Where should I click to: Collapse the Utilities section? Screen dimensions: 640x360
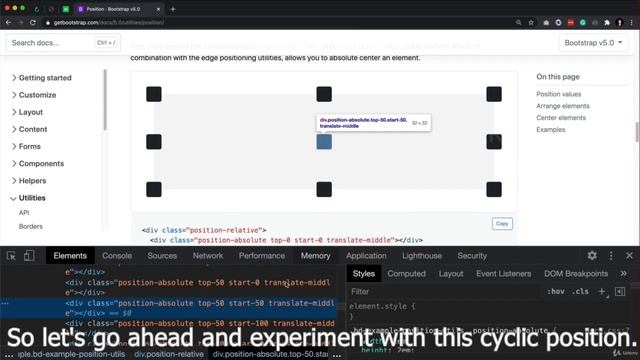(28, 198)
